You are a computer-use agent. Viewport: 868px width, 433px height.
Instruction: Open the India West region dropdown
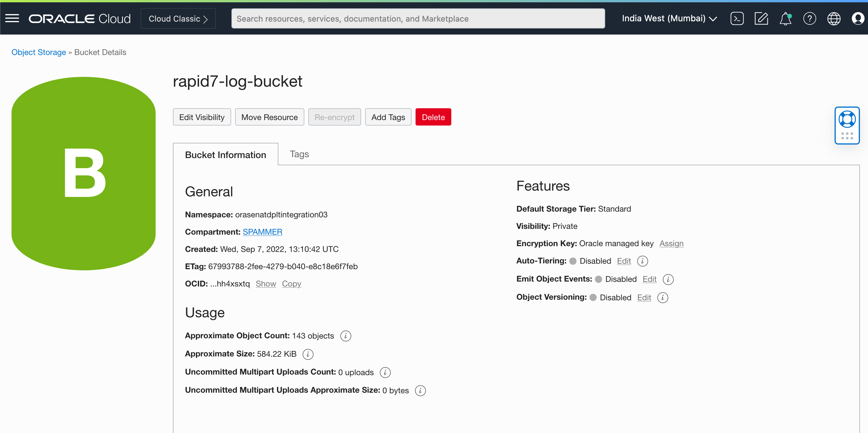click(x=669, y=18)
